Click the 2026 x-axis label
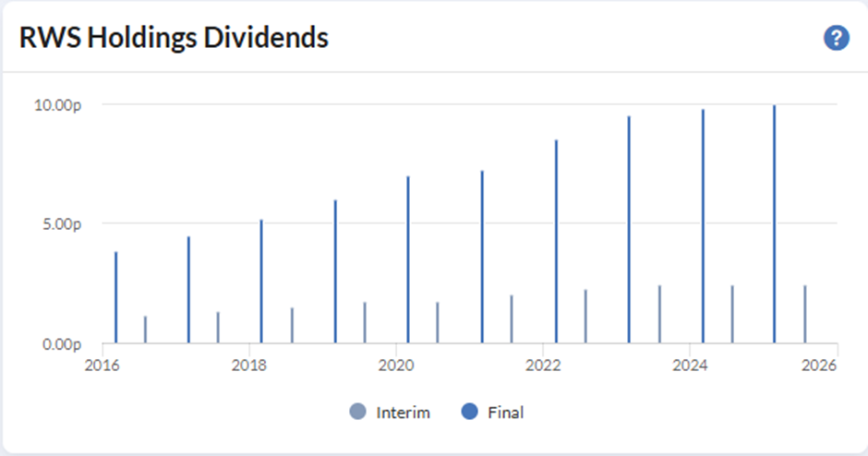This screenshot has width=868, height=456. (819, 366)
